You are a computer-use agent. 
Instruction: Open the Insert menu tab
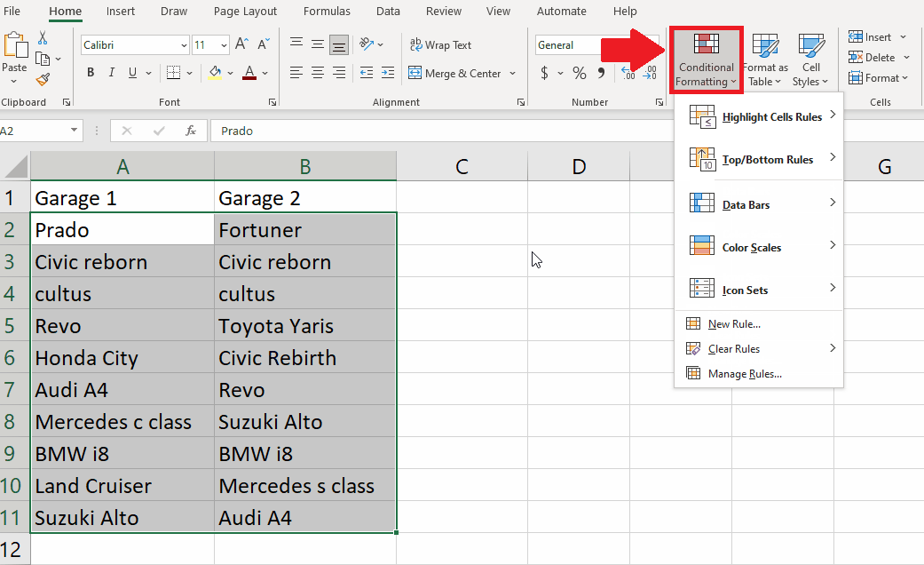120,11
